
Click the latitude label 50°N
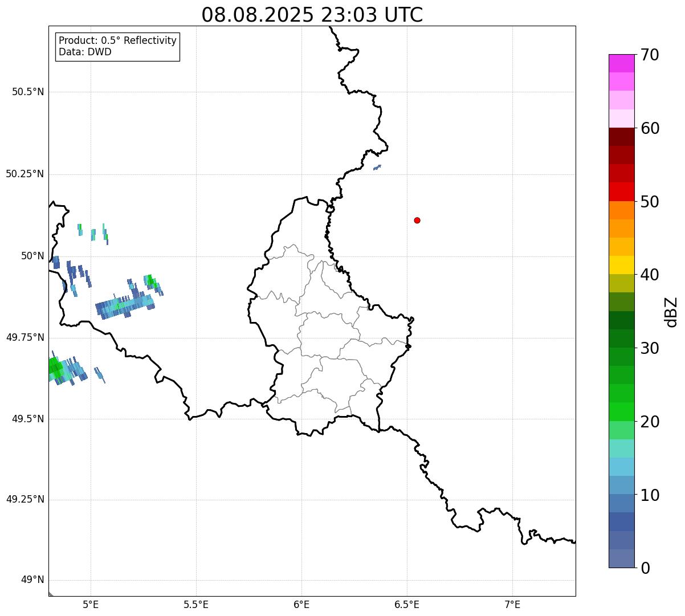[32, 256]
